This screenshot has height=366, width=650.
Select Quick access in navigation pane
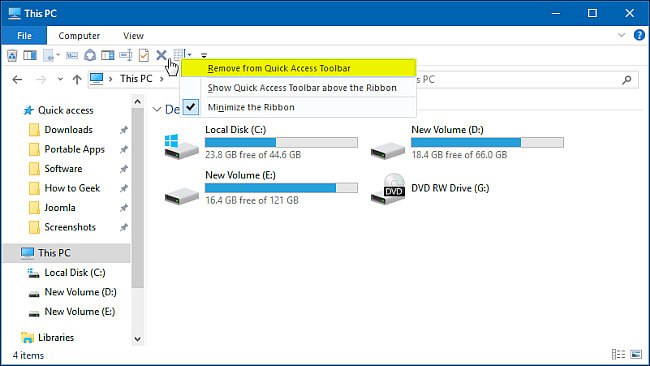(x=65, y=111)
